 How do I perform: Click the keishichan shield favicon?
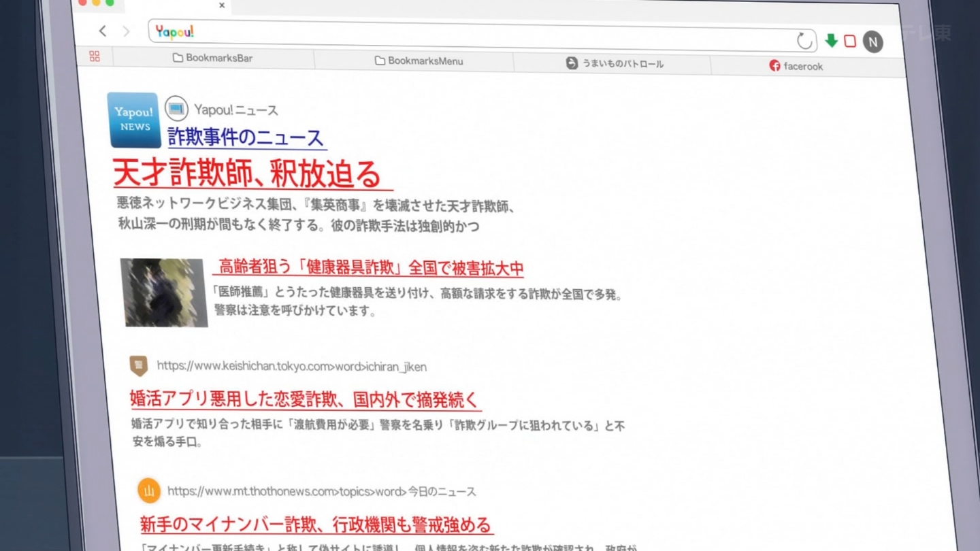coord(139,365)
